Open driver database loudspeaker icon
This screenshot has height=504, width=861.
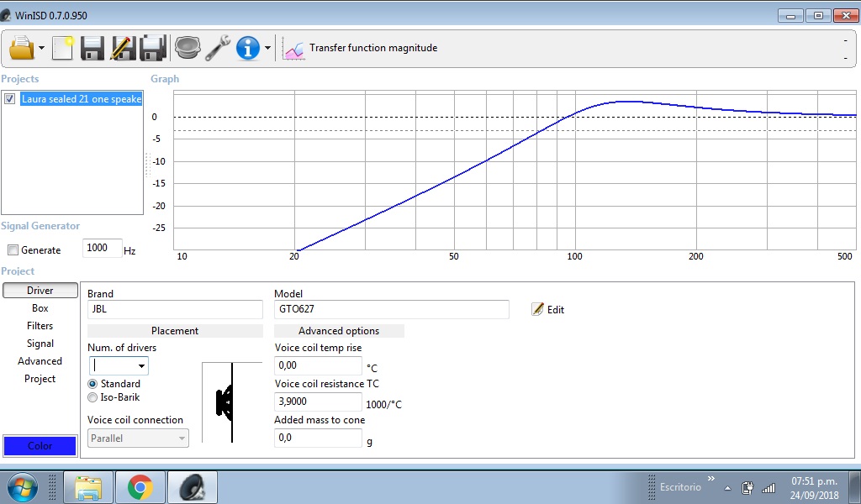[x=188, y=48]
